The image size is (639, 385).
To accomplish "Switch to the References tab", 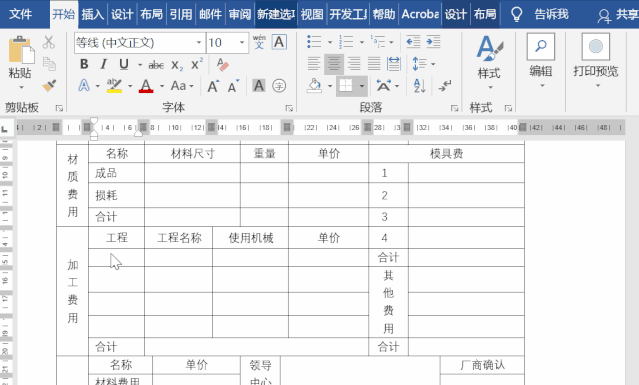I will [181, 14].
